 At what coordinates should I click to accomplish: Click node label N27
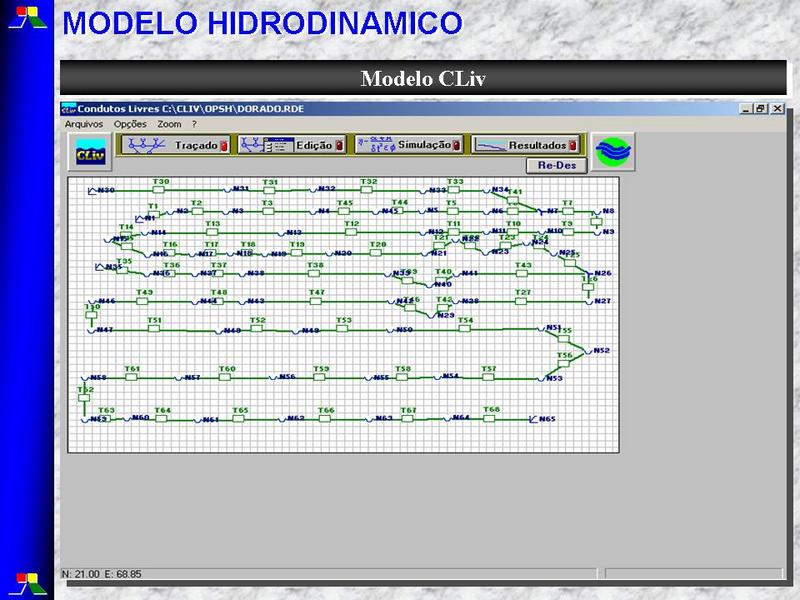603,301
